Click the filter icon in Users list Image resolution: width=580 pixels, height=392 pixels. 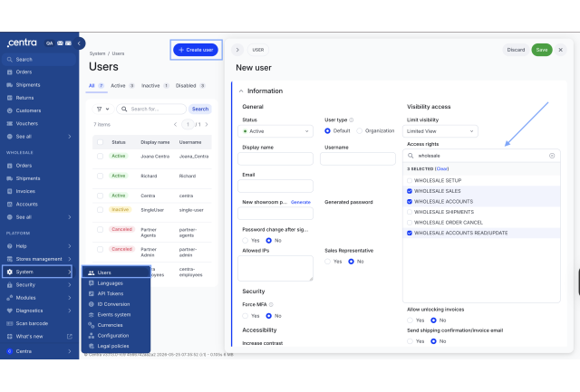[x=99, y=109]
